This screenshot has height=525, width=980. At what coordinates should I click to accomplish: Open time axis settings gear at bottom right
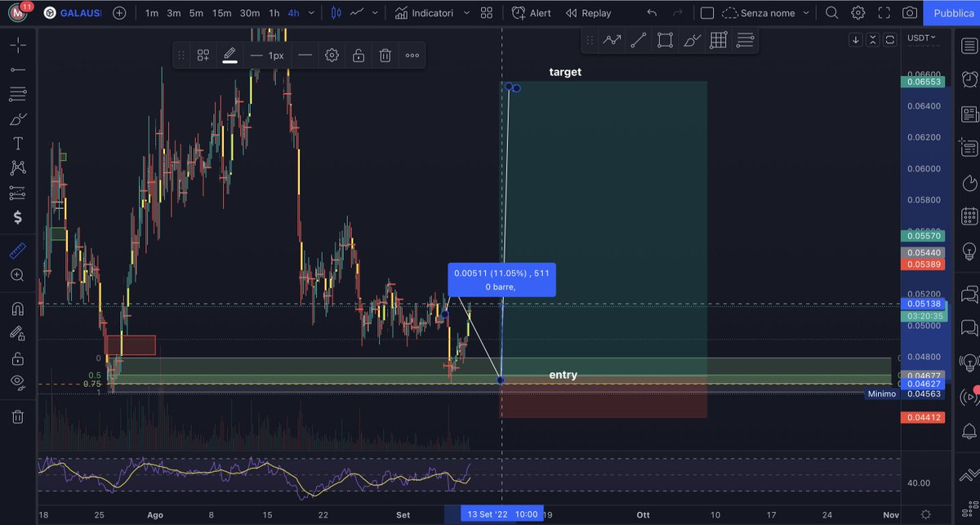click(x=924, y=514)
